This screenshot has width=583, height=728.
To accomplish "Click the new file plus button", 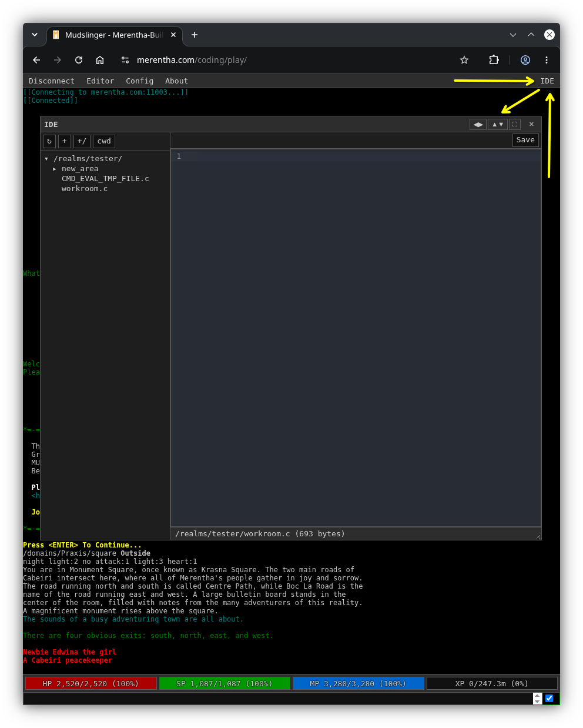I will (65, 141).
